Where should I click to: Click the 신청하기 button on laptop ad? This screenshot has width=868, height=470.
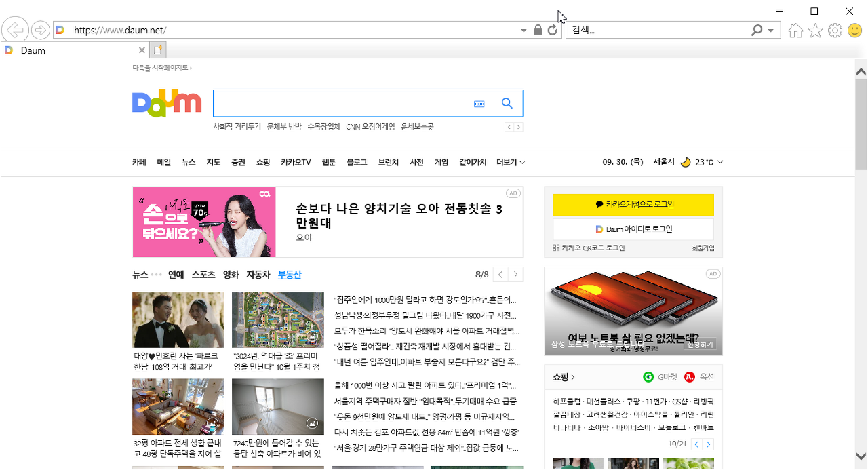[701, 345]
